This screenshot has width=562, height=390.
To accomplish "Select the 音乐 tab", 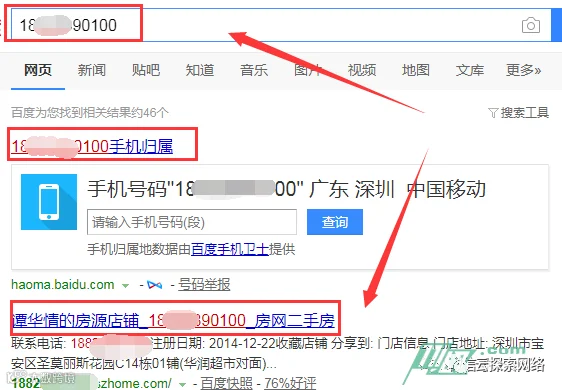I will 254,70.
